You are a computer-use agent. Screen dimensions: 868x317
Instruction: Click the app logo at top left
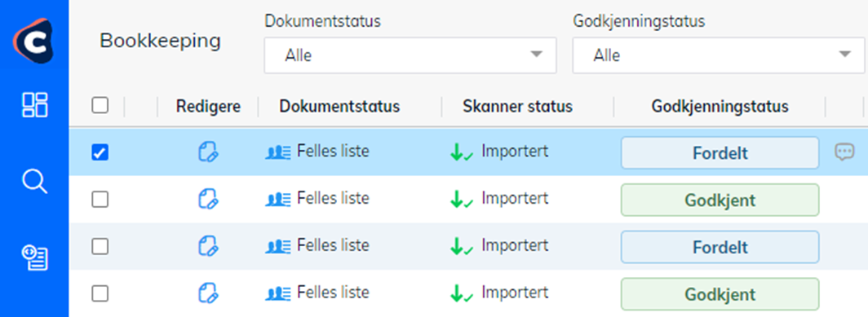(33, 41)
